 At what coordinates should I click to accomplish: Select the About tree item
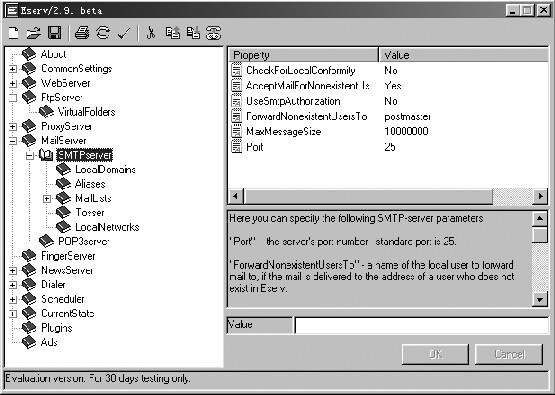pos(53,54)
